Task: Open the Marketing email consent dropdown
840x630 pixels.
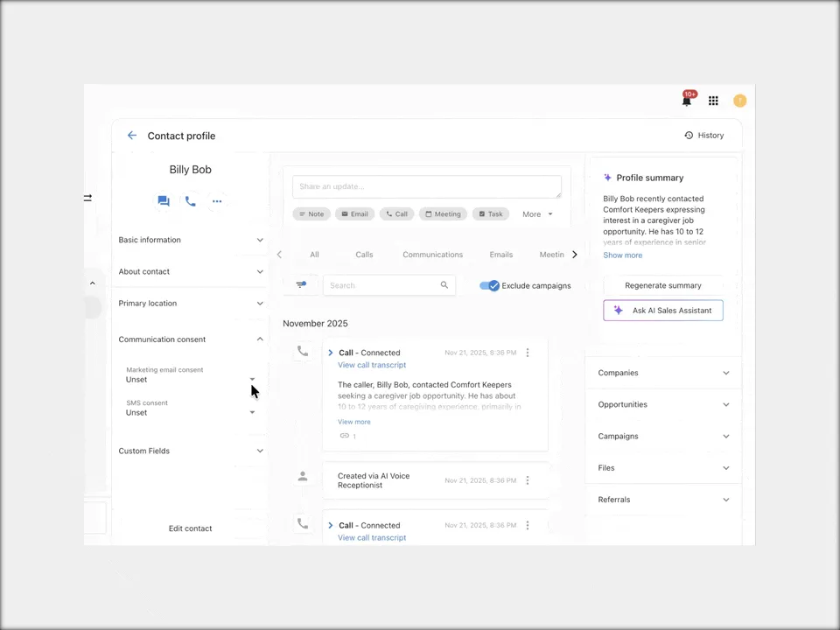Action: click(190, 375)
